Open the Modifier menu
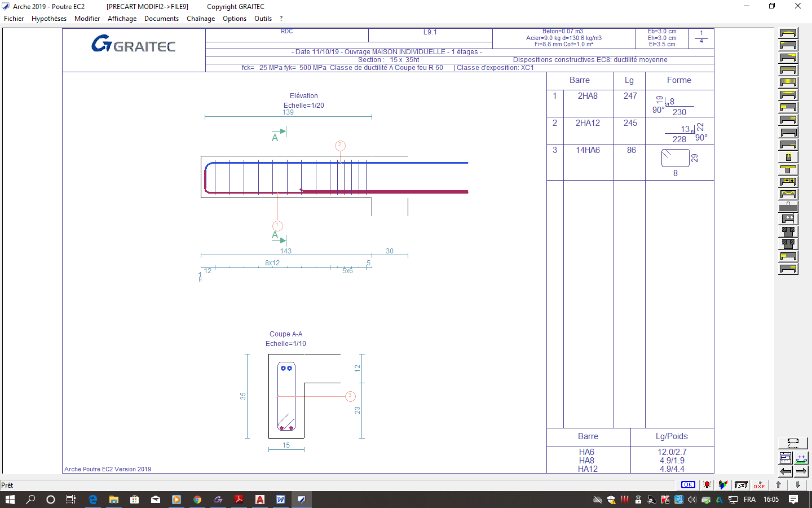 click(87, 19)
